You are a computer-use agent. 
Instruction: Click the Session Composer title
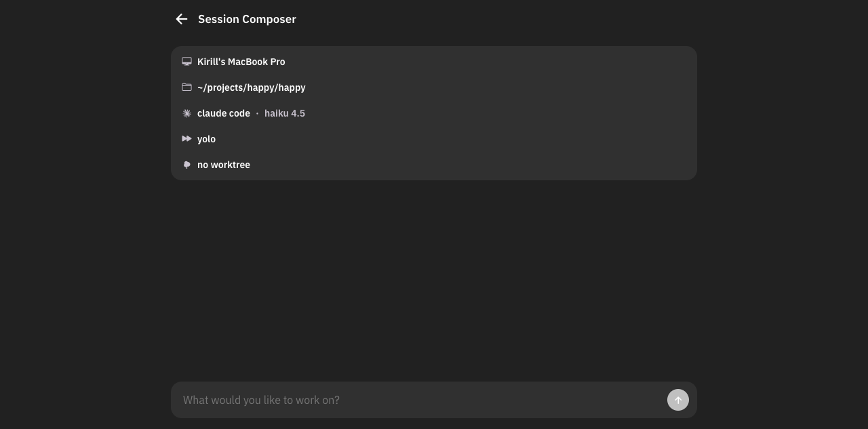(x=247, y=19)
